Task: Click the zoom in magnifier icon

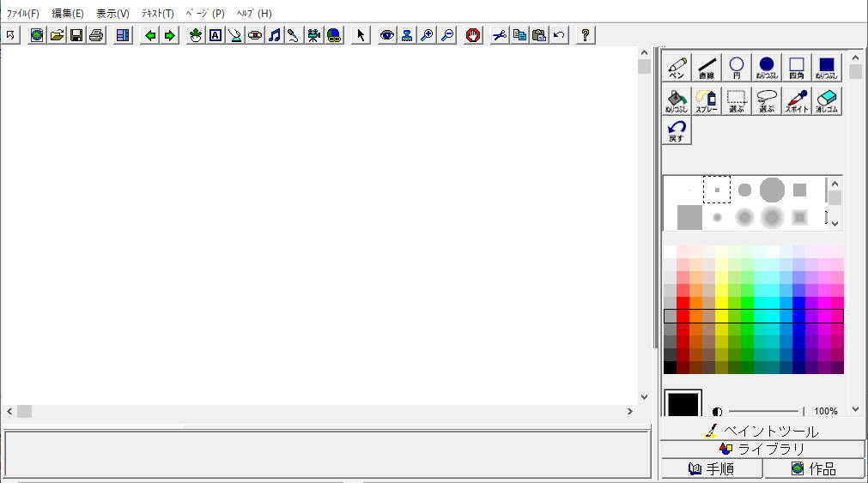Action: pyautogui.click(x=427, y=35)
